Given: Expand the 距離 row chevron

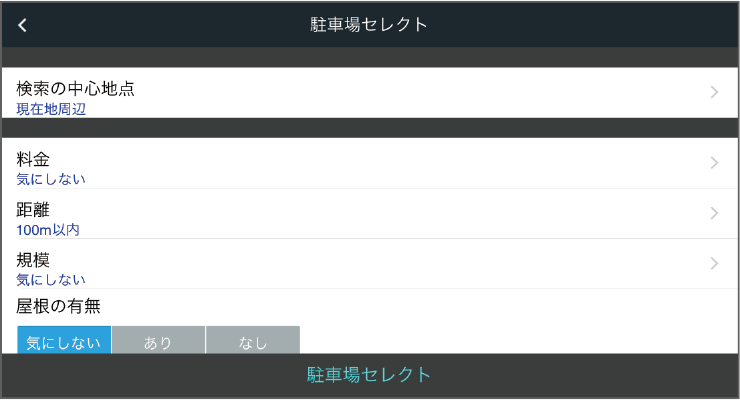Looking at the screenshot, I should click(x=714, y=213).
